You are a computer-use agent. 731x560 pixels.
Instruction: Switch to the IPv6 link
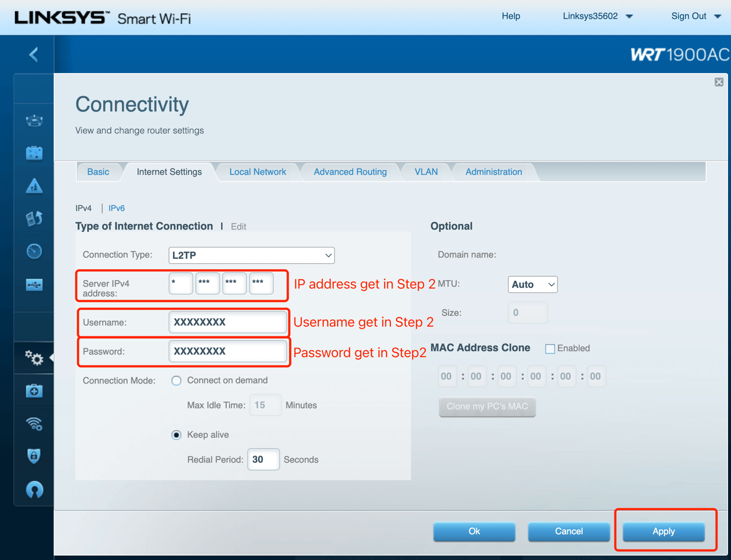116,208
